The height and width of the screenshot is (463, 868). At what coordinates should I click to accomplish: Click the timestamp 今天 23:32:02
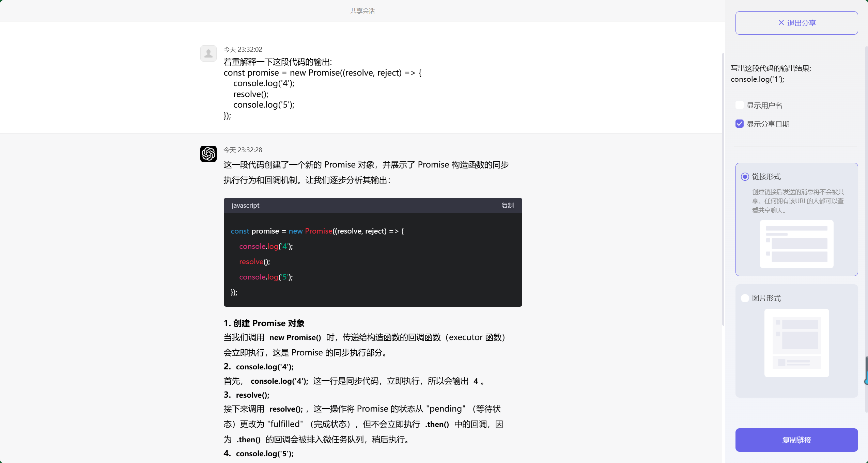tap(243, 49)
